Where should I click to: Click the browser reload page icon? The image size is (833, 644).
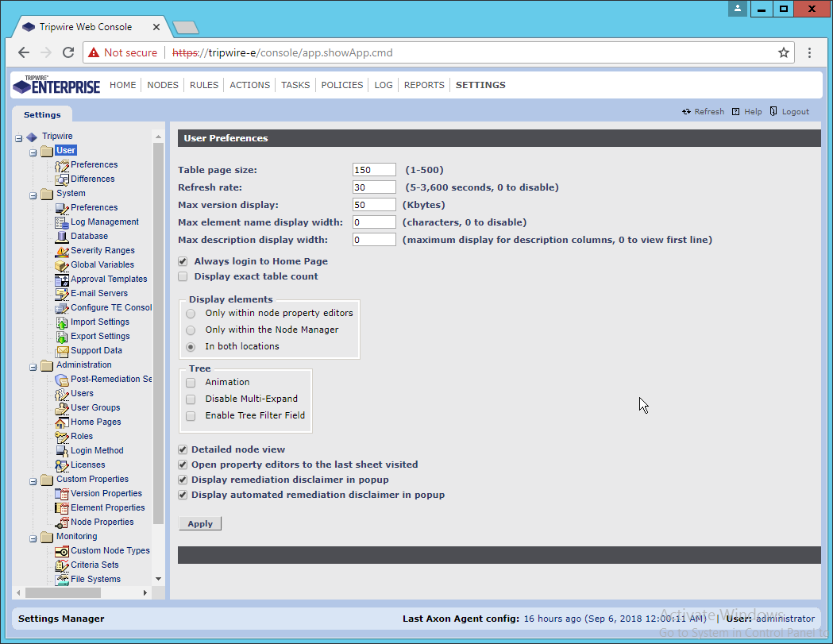pos(68,53)
